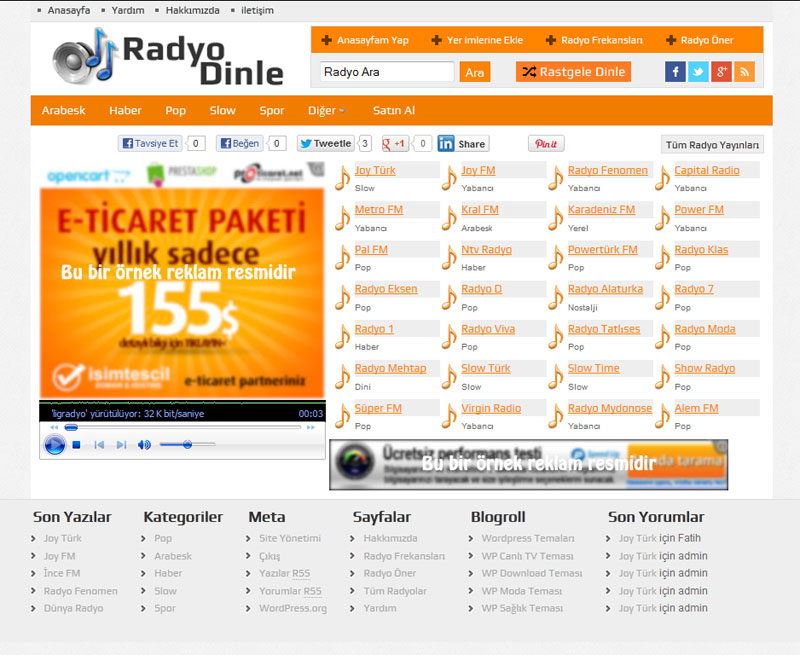Open the Virgin Radio station link
The height and width of the screenshot is (655, 800).
491,409
